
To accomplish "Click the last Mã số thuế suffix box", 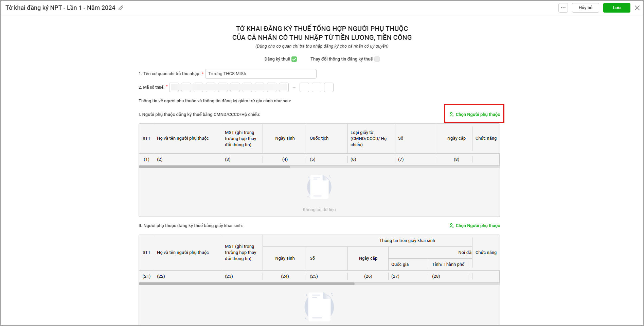I will point(328,87).
